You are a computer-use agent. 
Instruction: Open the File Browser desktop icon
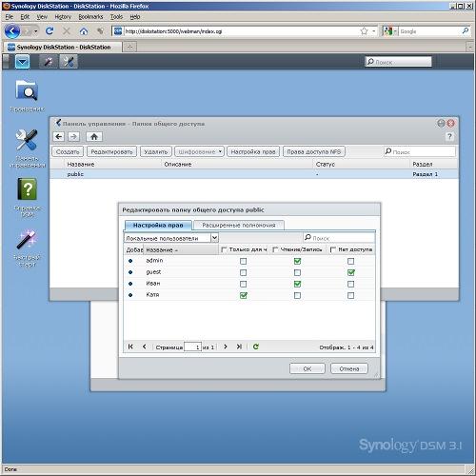pos(27,91)
